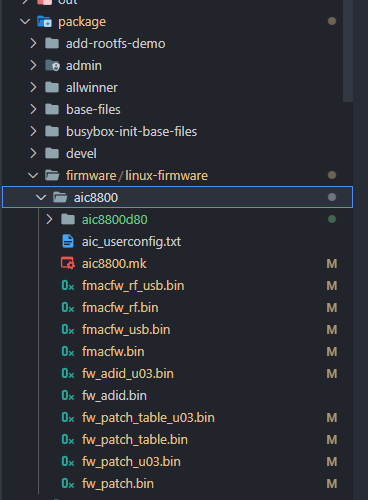The width and height of the screenshot is (368, 500).
Task: Expand the aic8800d80 subfolder chevron
Action: 49,219
